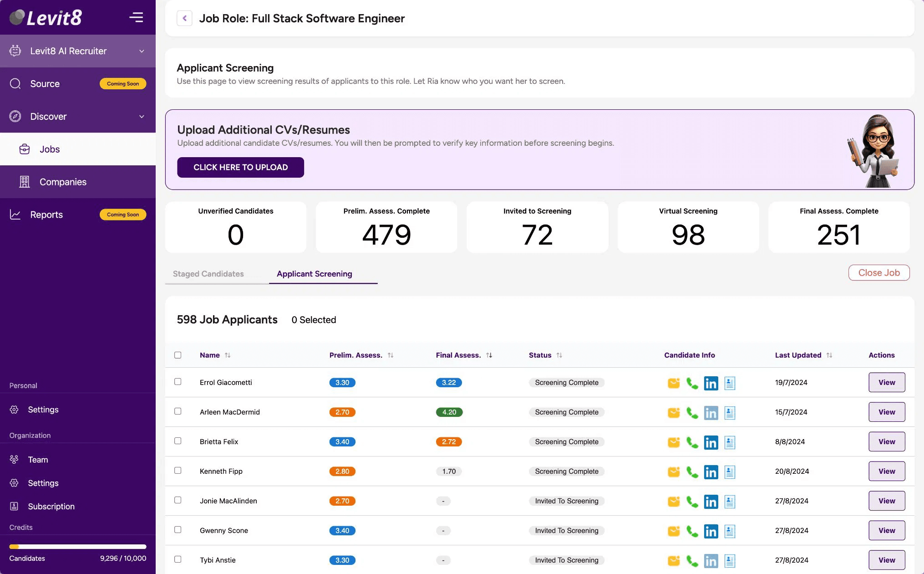Click the email icon for Gwenny Scone
This screenshot has width=924, height=574.
click(674, 531)
